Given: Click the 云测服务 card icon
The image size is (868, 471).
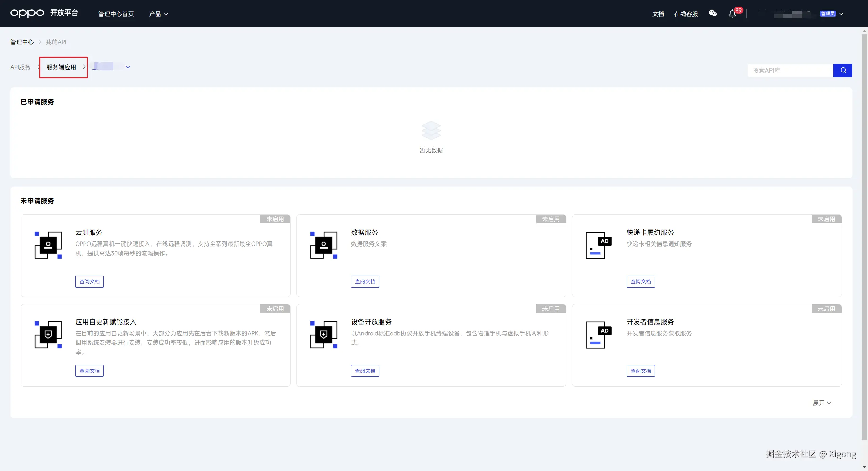Looking at the screenshot, I should (48, 245).
